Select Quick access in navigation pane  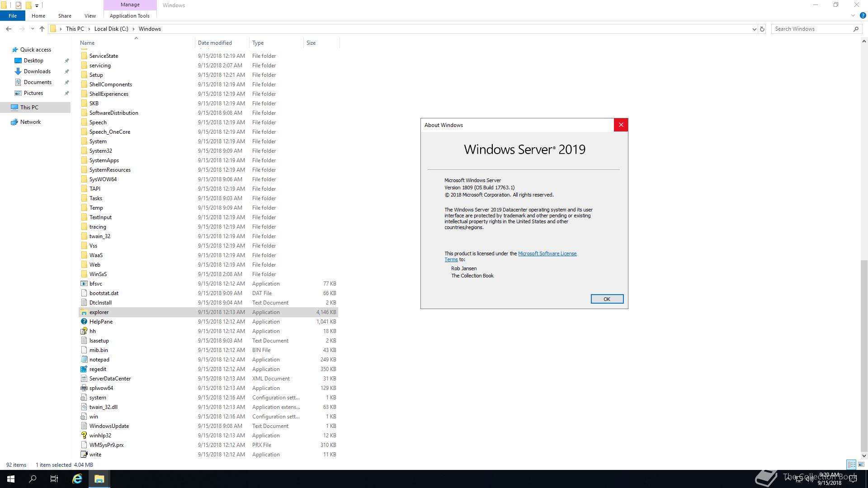point(36,50)
